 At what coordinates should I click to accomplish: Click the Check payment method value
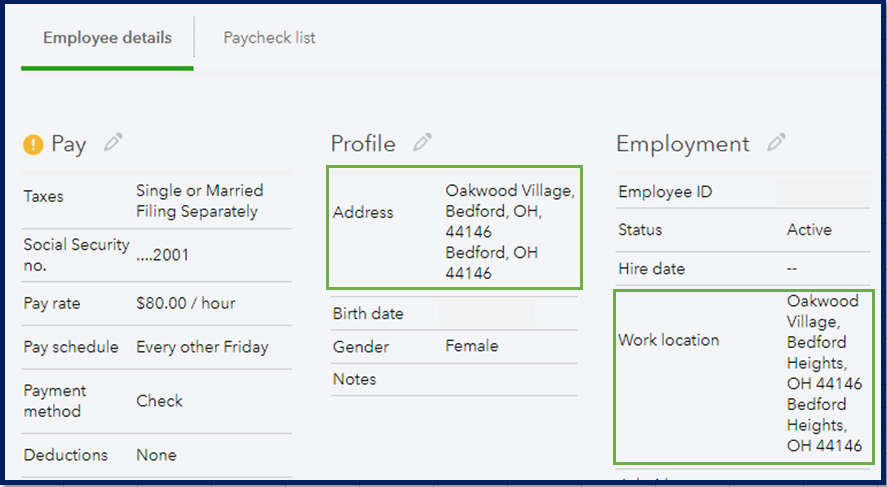click(159, 401)
